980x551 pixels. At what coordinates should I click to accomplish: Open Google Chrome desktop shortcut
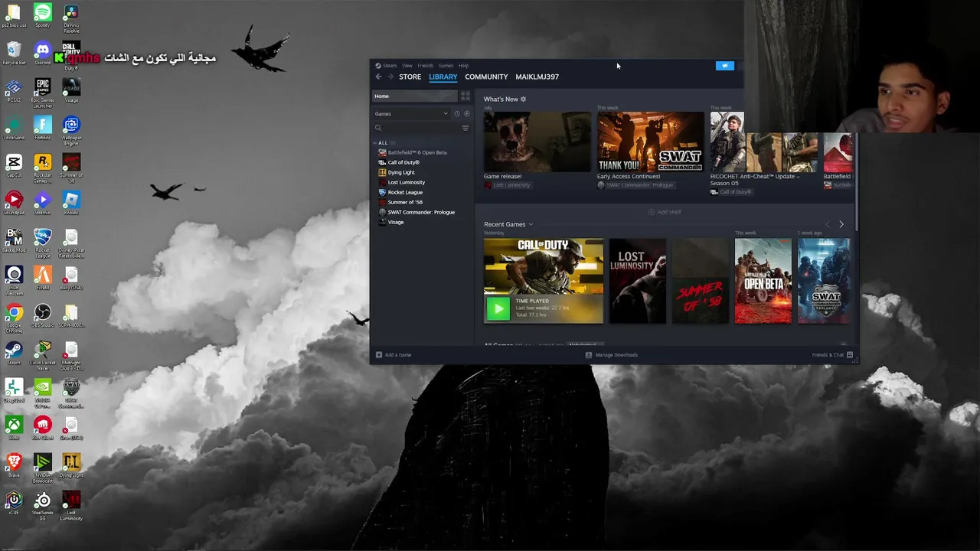tap(14, 317)
